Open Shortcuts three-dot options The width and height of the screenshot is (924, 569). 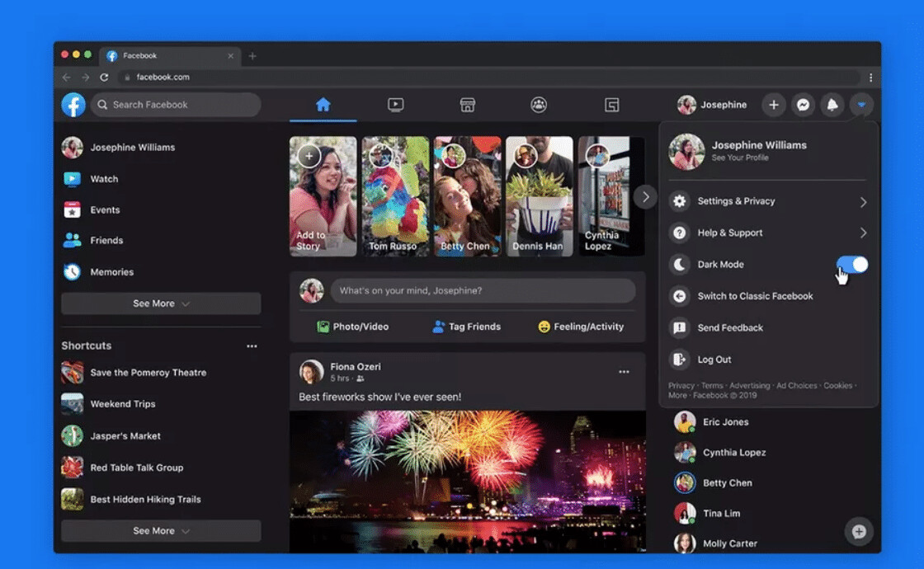(x=252, y=346)
